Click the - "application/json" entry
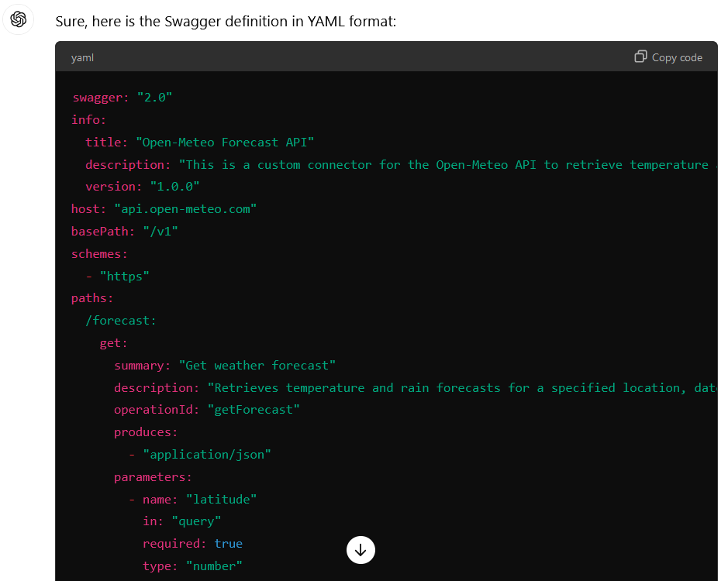The image size is (728, 581). tap(200, 454)
